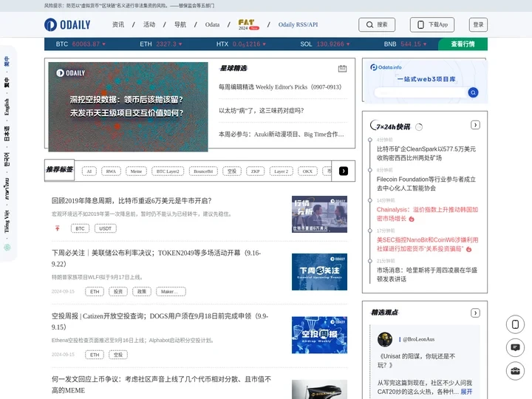Open the 导航 menu item

(180, 24)
